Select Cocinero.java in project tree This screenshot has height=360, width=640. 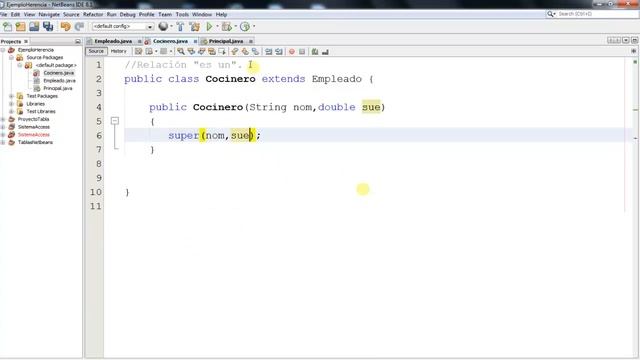pyautogui.click(x=59, y=73)
